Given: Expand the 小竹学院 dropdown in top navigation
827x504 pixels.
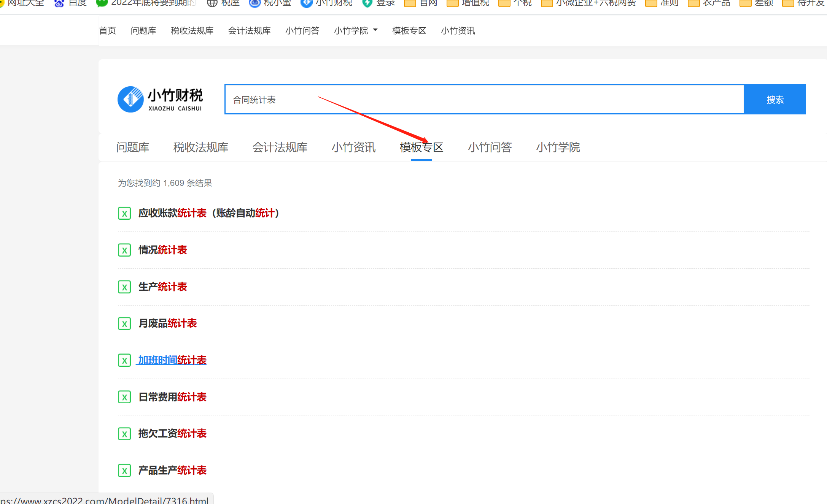Looking at the screenshot, I should [356, 30].
